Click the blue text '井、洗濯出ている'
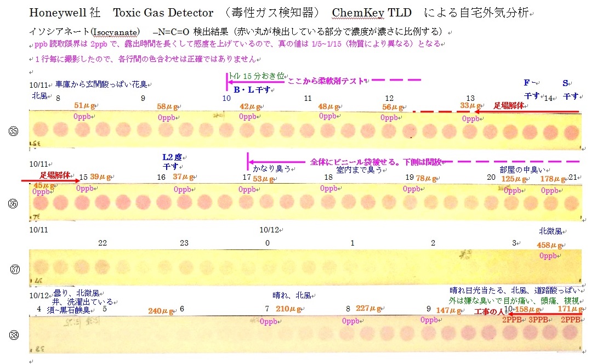Image resolution: width=591 pixels, height=364 pixels. [83, 302]
